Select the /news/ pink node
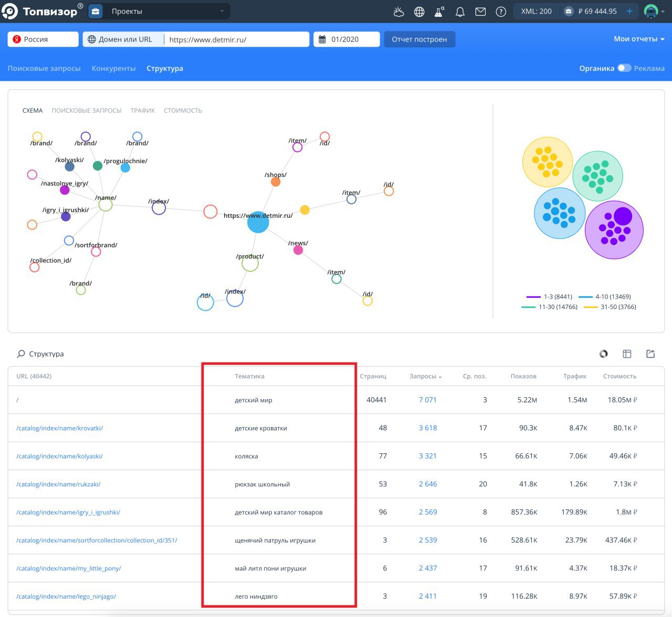Viewport: 672px width, 617px height. click(x=298, y=250)
